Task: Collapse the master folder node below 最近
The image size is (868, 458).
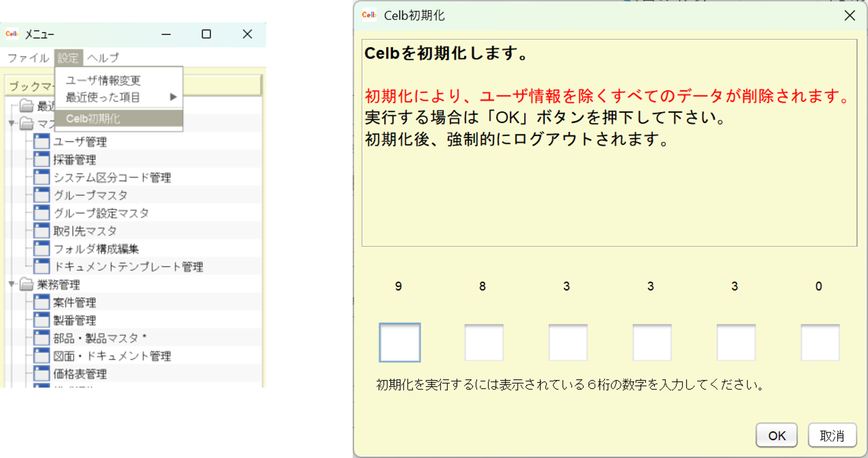Action: (12, 123)
